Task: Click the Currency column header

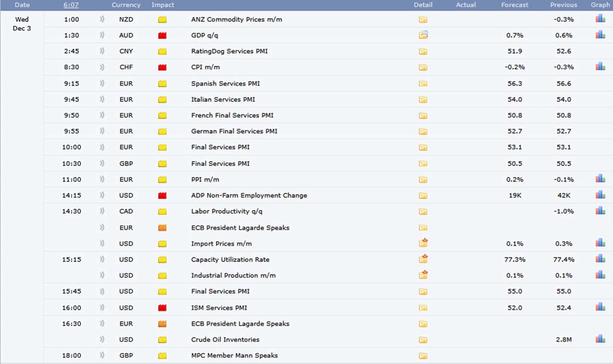Action: click(126, 5)
